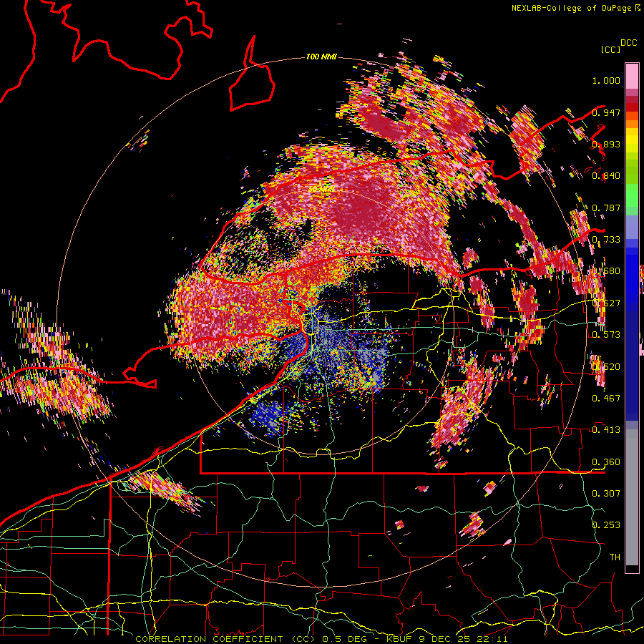Click the 100 NMI range ring label

[321, 57]
